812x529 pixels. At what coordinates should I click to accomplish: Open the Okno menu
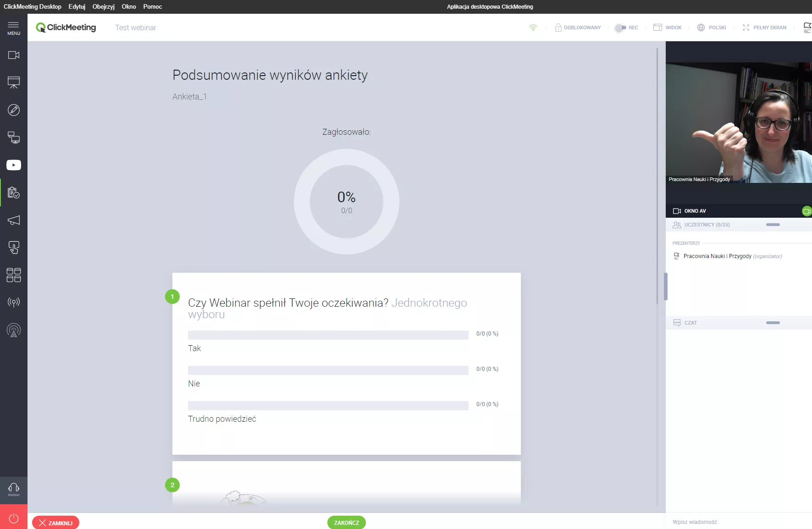click(x=128, y=6)
